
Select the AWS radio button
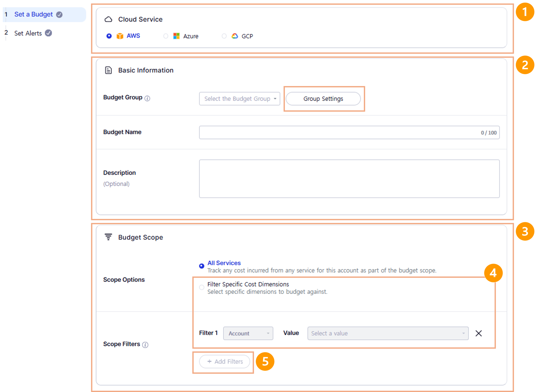[109, 36]
